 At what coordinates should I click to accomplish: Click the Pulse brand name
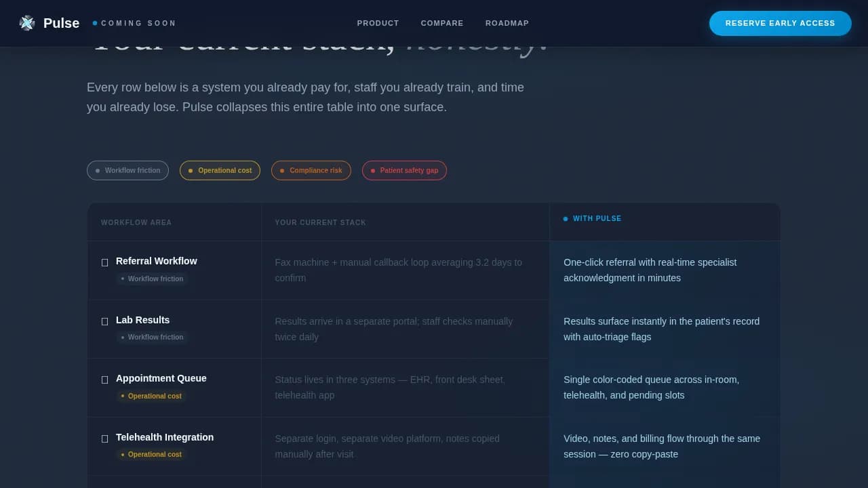(x=61, y=23)
